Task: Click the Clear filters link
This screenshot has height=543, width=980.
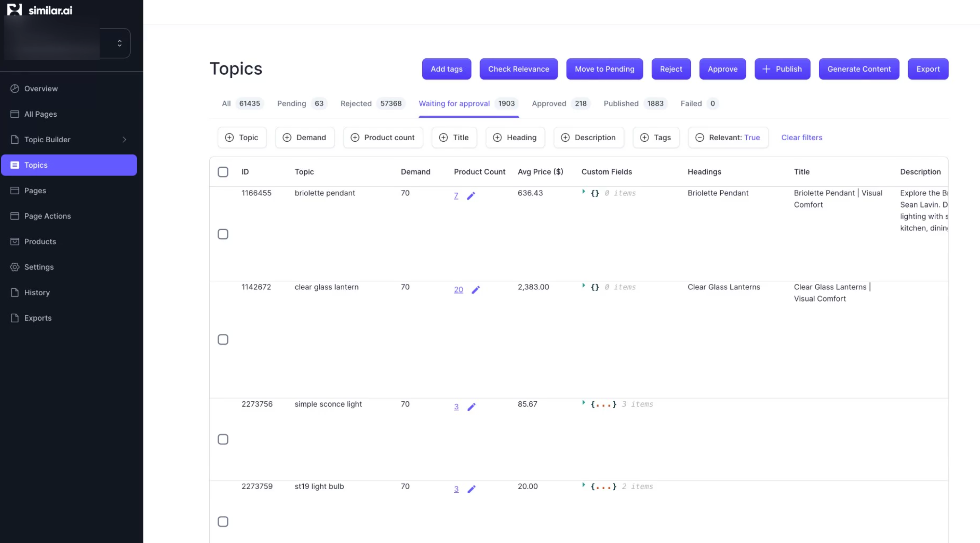Action: click(801, 138)
